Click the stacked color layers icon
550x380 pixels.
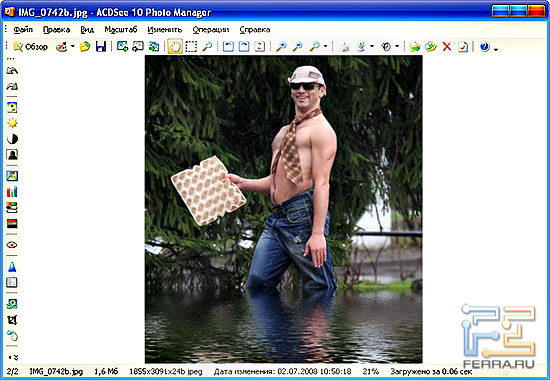coord(12,207)
